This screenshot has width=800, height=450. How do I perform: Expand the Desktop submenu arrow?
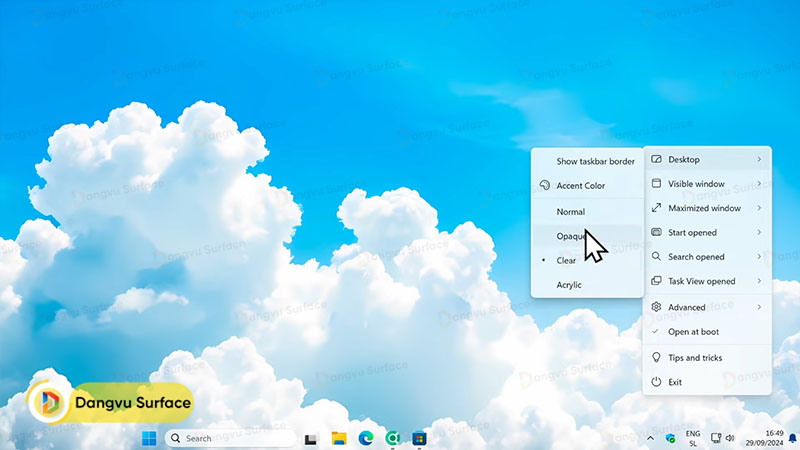click(759, 159)
